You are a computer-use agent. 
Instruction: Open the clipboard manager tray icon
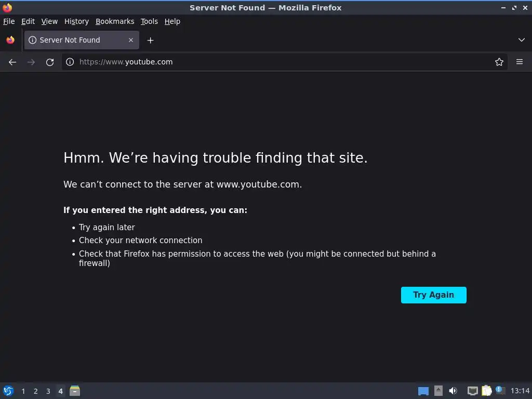[x=486, y=391]
